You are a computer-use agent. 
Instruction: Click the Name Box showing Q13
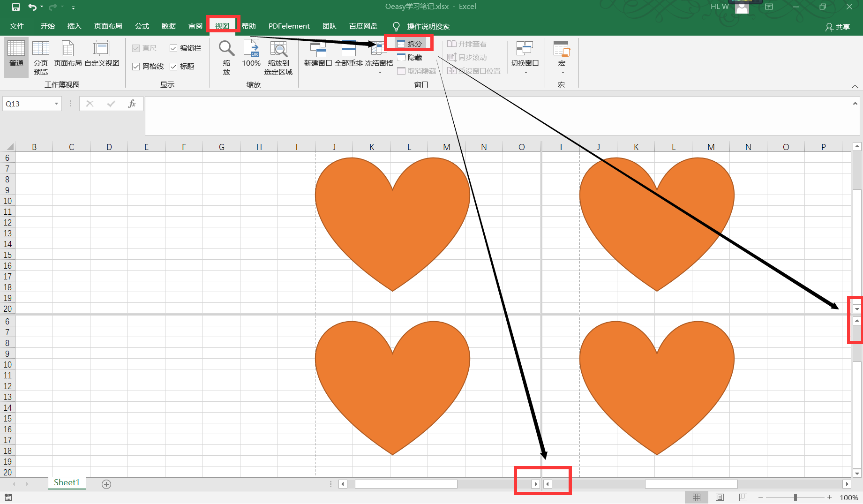(x=27, y=104)
